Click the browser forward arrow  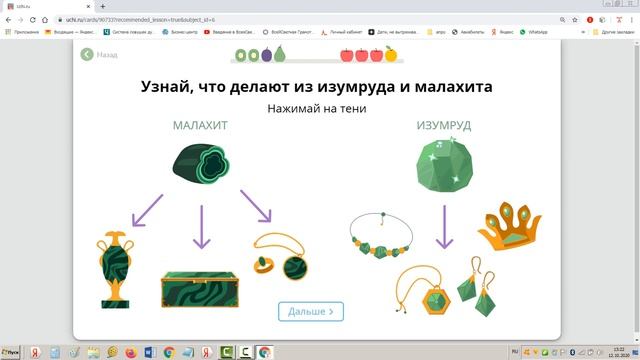point(20,20)
